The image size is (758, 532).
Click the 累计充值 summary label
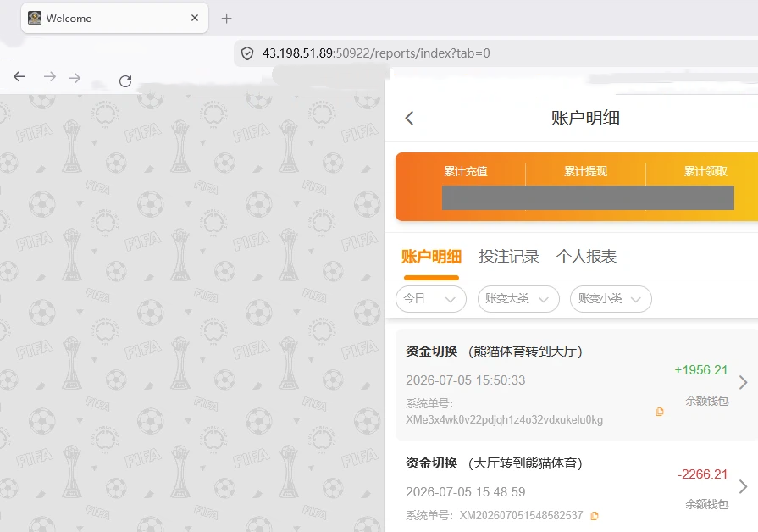[466, 171]
